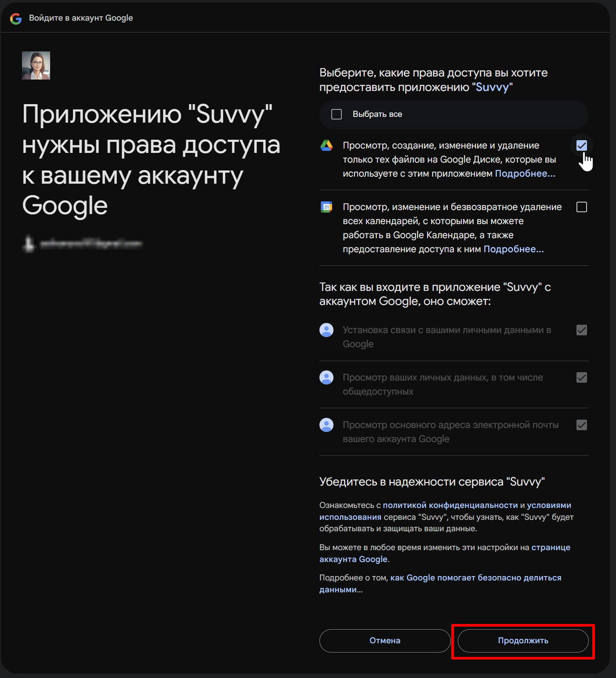
Task: Open the "условиями использования" link
Action: coord(445,511)
